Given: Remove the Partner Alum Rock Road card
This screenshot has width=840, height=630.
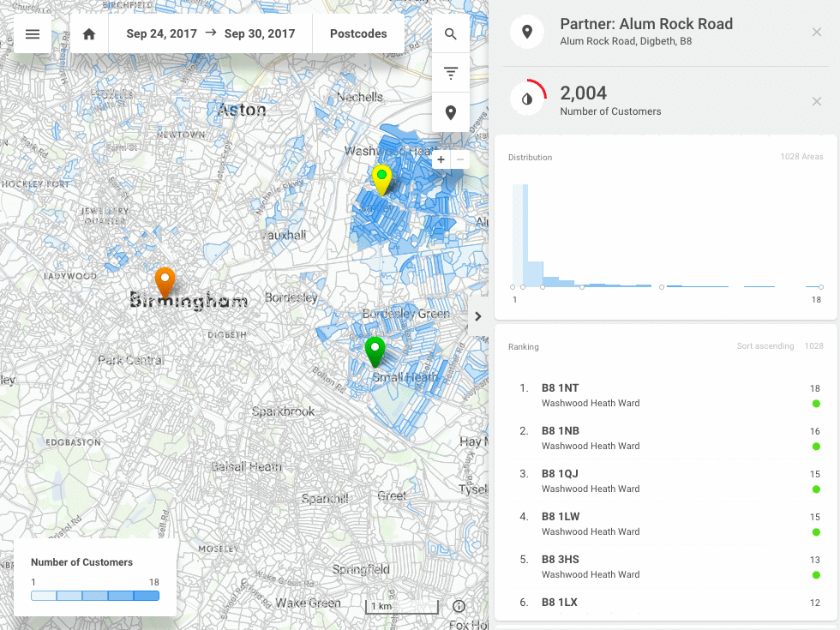Looking at the screenshot, I should [x=817, y=33].
